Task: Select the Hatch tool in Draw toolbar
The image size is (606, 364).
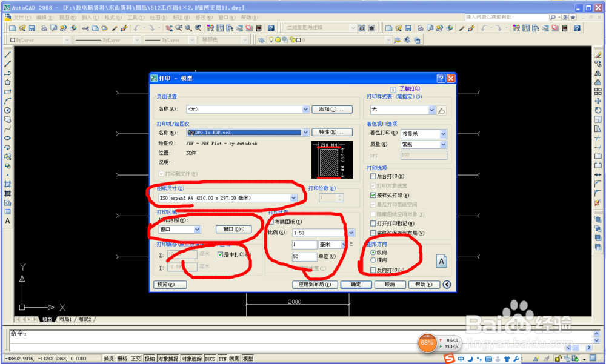Action: pos(7,184)
